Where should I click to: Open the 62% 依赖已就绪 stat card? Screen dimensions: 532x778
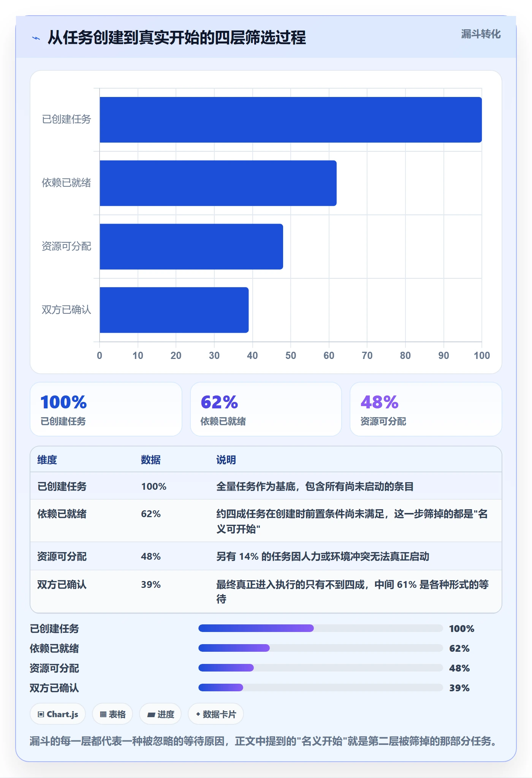tap(266, 409)
